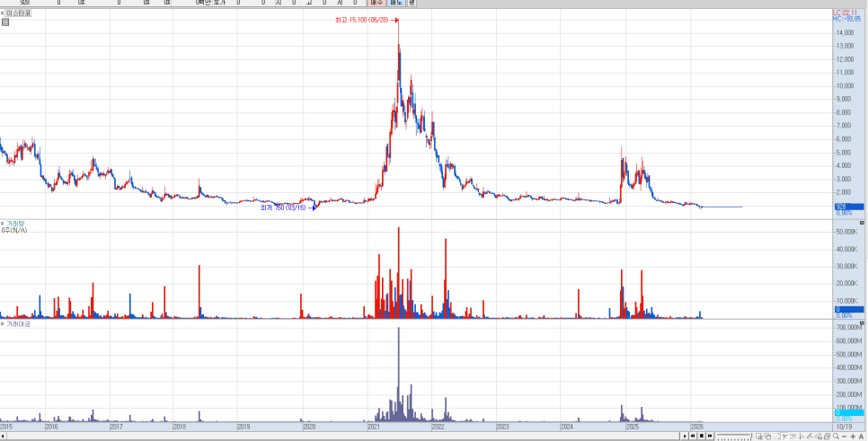Click the 0주(N/A) volume value text

pyautogui.click(x=13, y=230)
